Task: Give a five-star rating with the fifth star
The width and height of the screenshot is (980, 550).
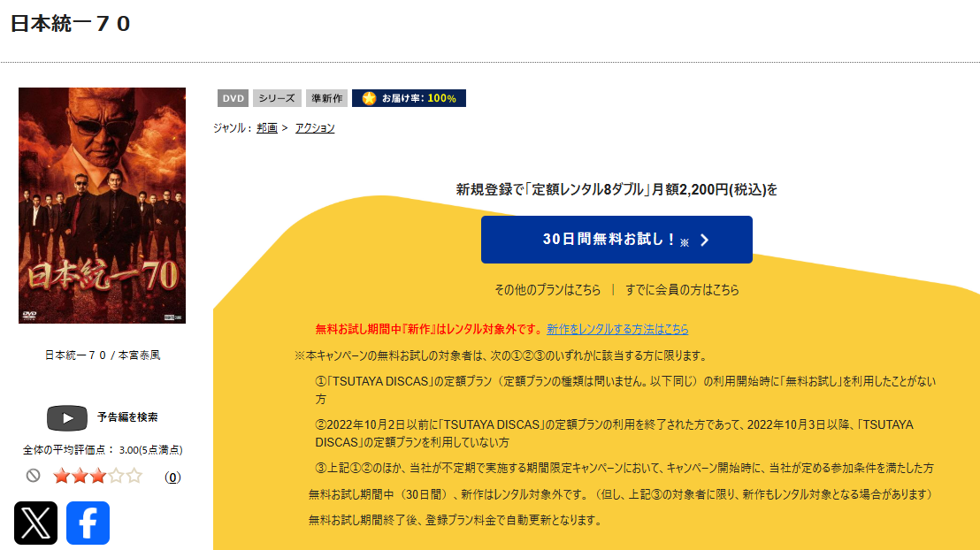Action: pos(132,475)
